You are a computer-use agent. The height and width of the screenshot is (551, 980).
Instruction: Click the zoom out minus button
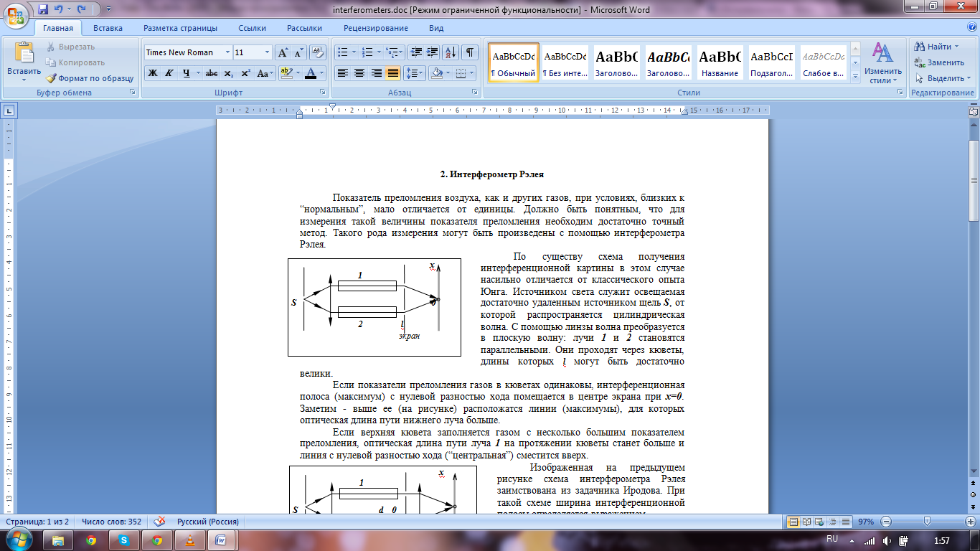887,522
